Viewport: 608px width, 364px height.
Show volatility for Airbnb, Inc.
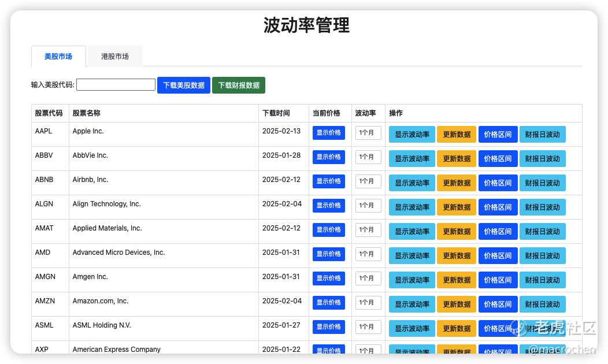point(412,183)
